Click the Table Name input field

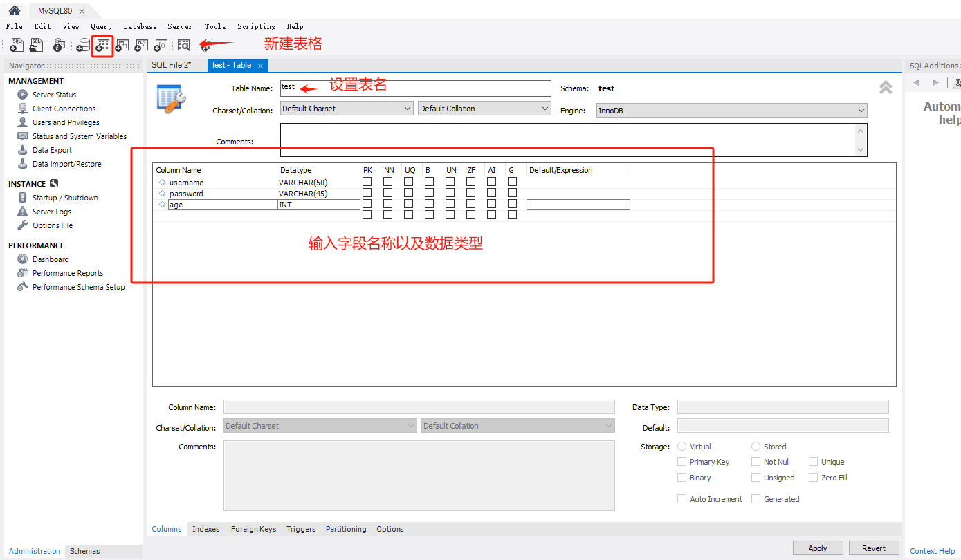click(416, 88)
